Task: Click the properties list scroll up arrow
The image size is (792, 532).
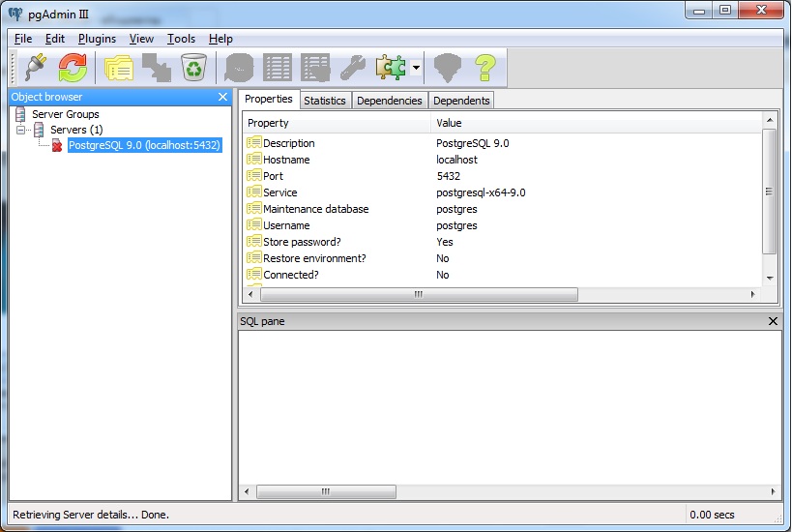Action: (x=770, y=120)
